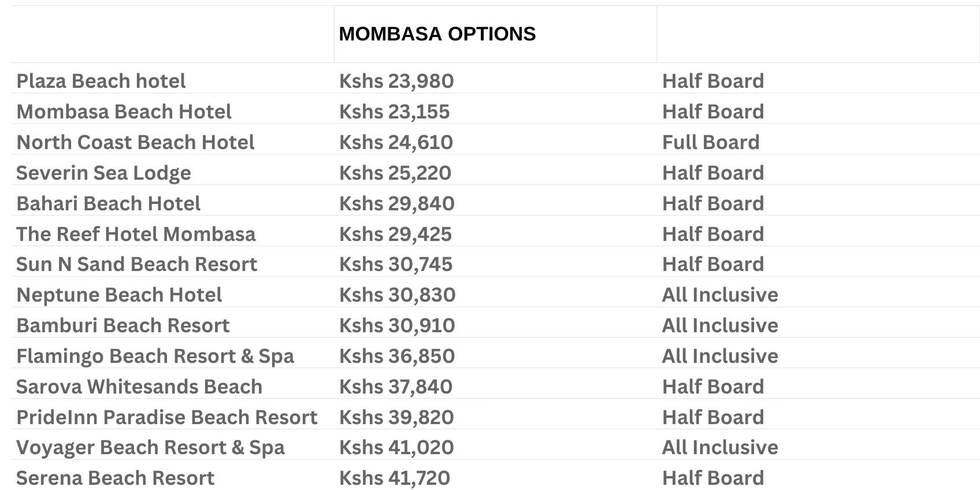This screenshot has width=980, height=490.
Task: Select Sun N Sand Beach Resort cell
Action: (136, 264)
